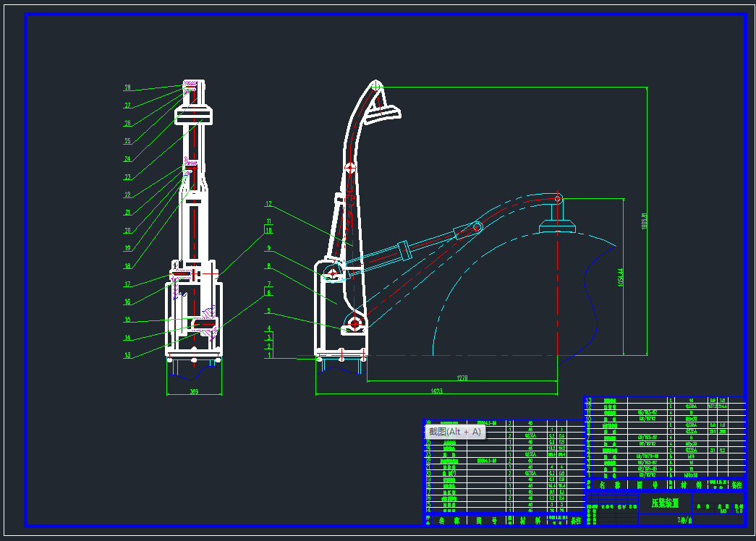756x541 pixels.
Task: Click the 备注 header in left parts table
Action: click(x=576, y=521)
